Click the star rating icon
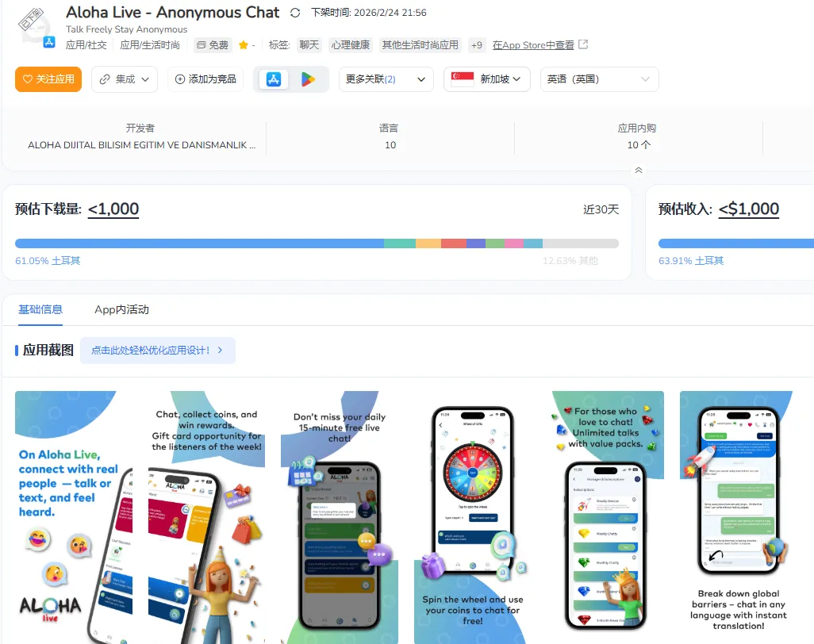The image size is (814, 644). click(x=243, y=45)
